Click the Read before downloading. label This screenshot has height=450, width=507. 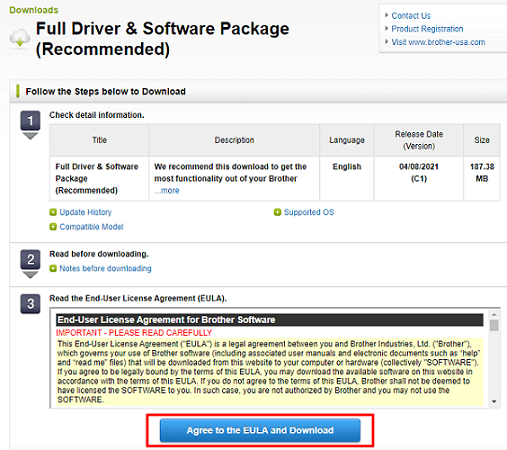(x=99, y=254)
